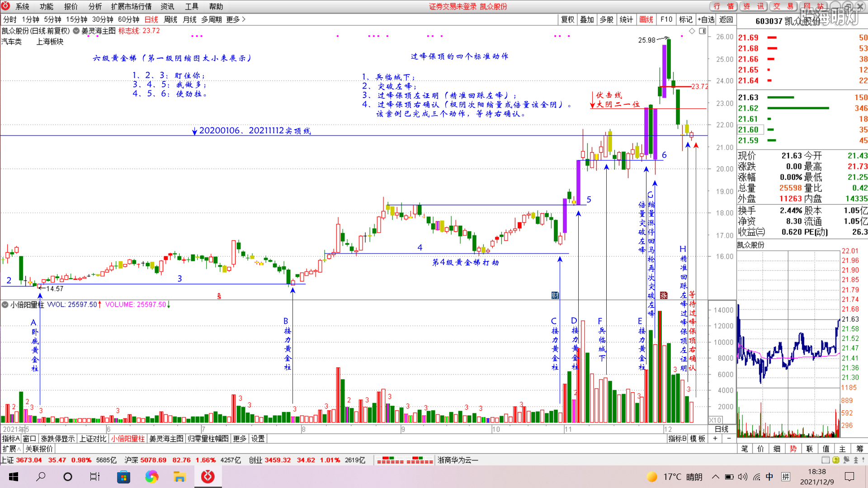Click the X10 scale button
The height and width of the screenshot is (488, 868).
[x=715, y=420]
